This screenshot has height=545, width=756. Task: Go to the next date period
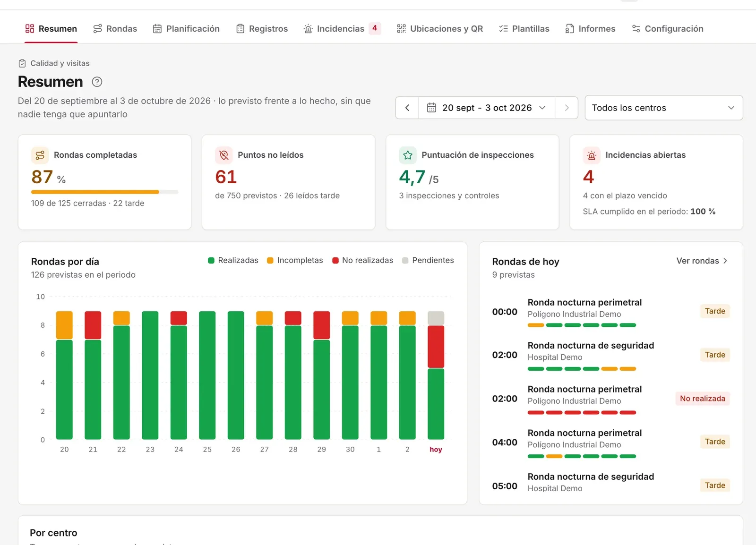567,108
